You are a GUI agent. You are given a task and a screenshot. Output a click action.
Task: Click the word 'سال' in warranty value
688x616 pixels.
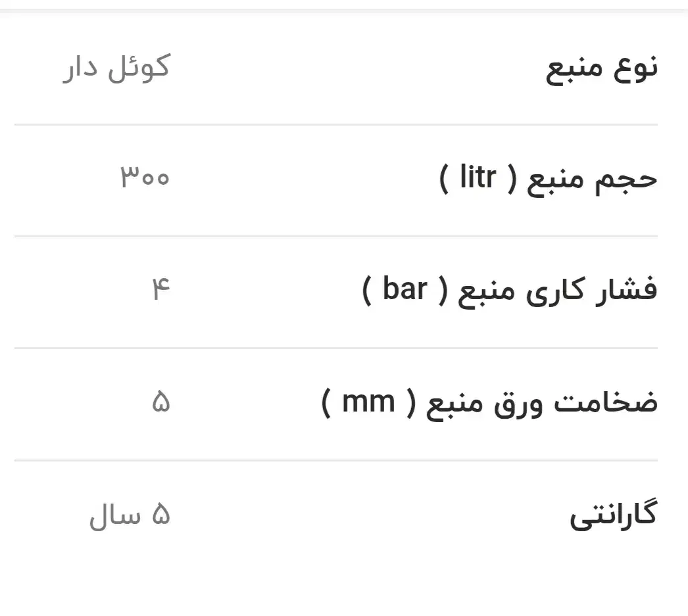click(x=115, y=516)
